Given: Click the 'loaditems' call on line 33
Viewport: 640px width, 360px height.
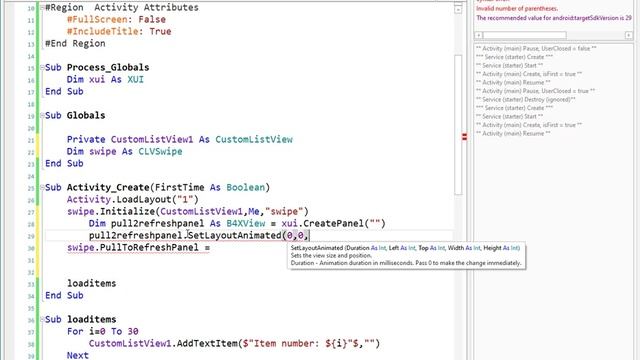Looking at the screenshot, I should point(91,284).
